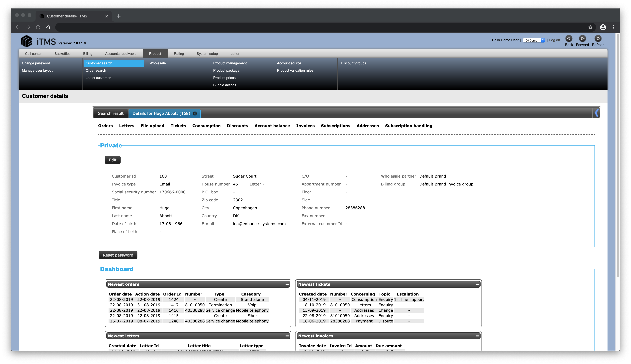Open the Subscriptions section

pos(335,126)
